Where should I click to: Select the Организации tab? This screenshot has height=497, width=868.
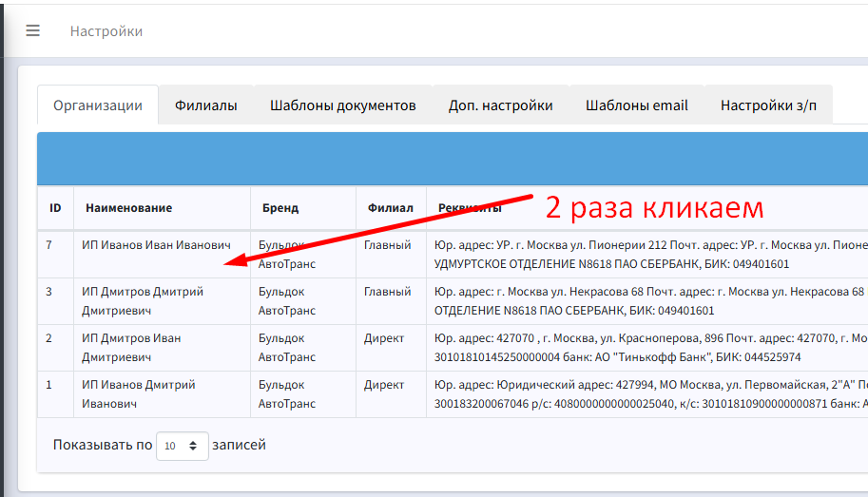[98, 105]
